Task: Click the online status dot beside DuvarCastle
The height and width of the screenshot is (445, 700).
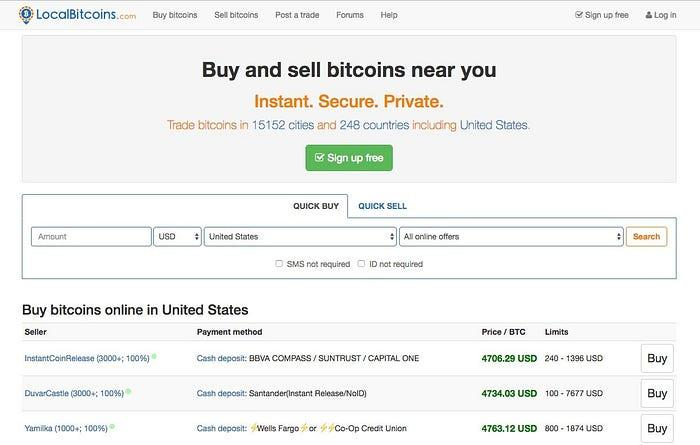Action: 128,391
